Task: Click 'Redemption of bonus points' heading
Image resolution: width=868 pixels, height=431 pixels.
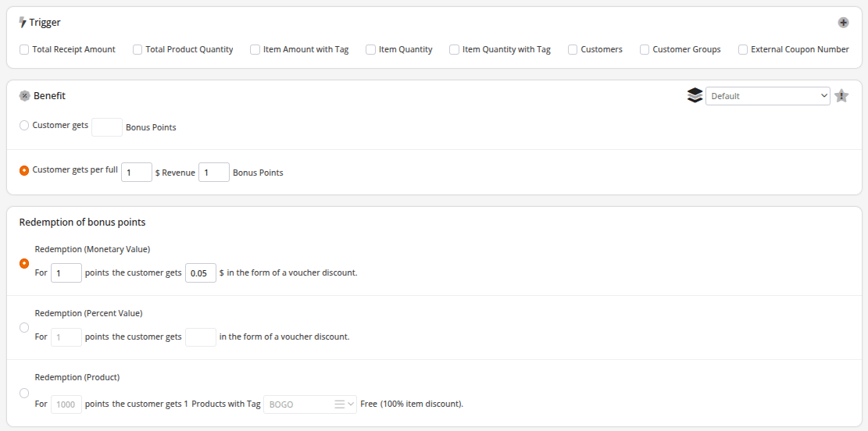Action: pyautogui.click(x=83, y=223)
